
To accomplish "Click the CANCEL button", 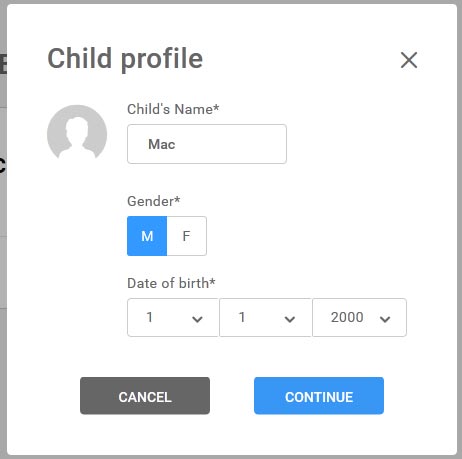I will 145,396.
